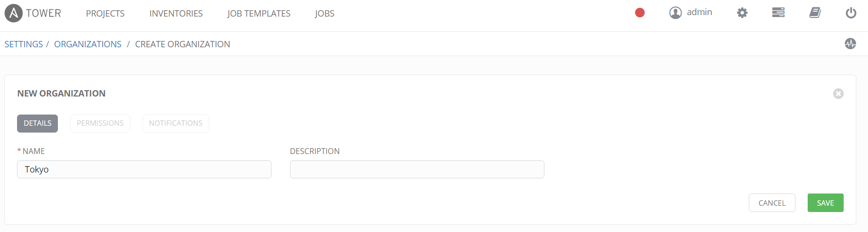Switch to the Notifications tab
The image size is (868, 232).
pyautogui.click(x=176, y=123)
